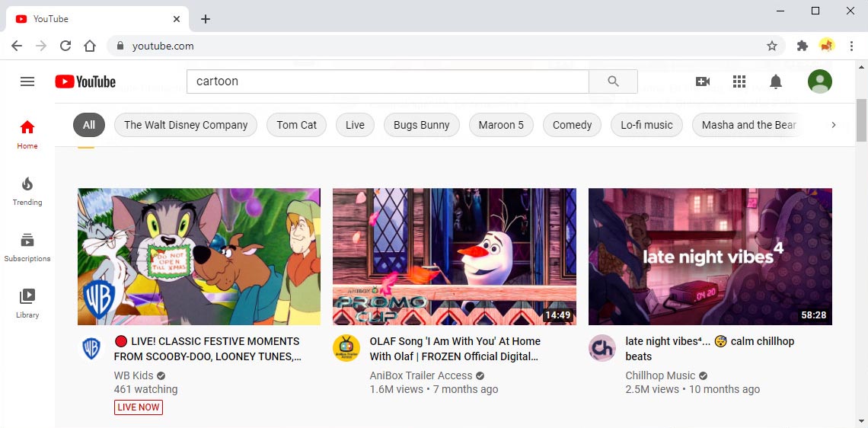Select the Tom Cat chip
Viewport: 868px width, 428px height.
tap(297, 125)
